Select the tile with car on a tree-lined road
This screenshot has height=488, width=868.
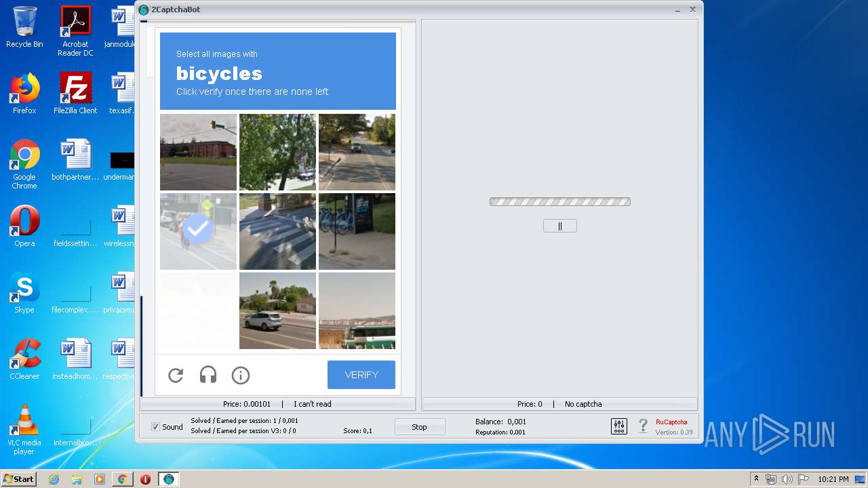click(x=357, y=152)
